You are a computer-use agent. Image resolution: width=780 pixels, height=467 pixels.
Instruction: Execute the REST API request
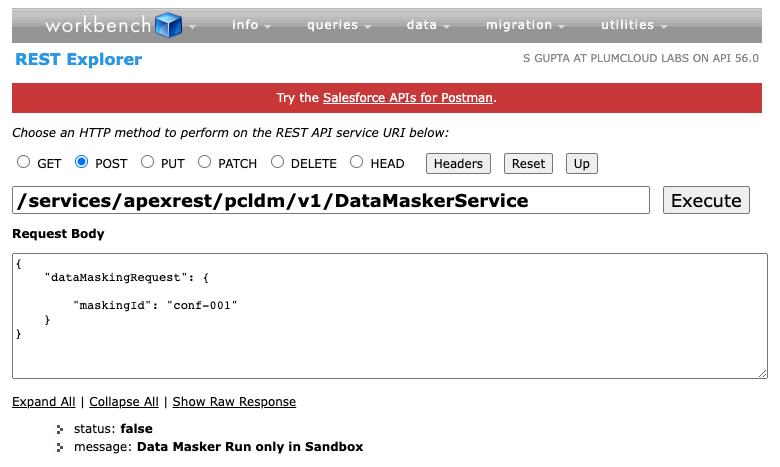705,201
